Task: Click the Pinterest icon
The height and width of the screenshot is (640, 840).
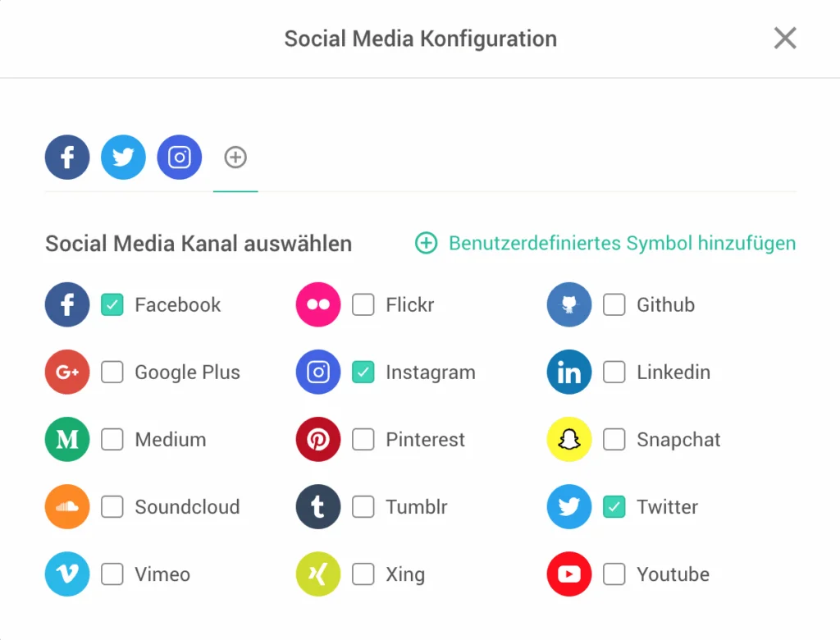Action: click(x=317, y=440)
